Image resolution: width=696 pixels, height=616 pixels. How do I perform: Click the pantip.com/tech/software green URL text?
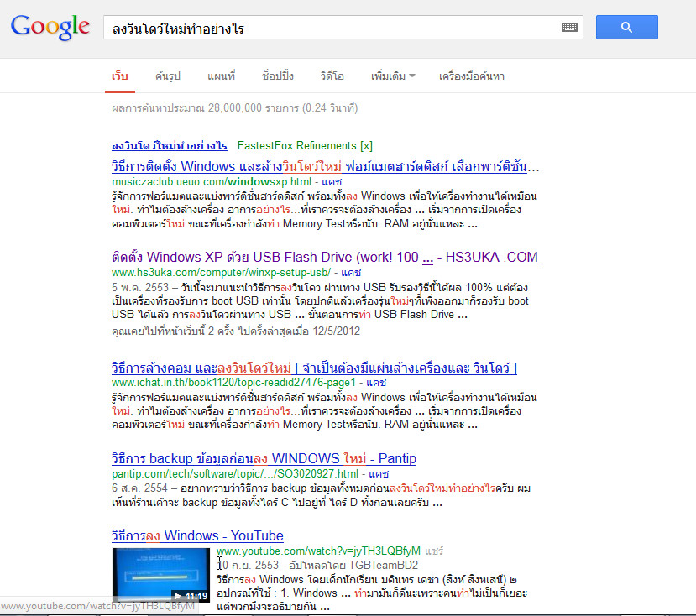point(235,473)
